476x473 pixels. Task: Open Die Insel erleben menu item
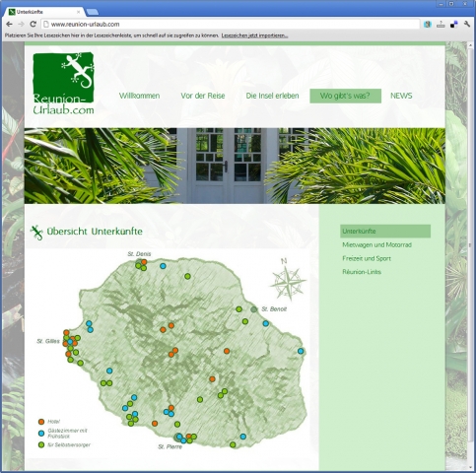[272, 96]
